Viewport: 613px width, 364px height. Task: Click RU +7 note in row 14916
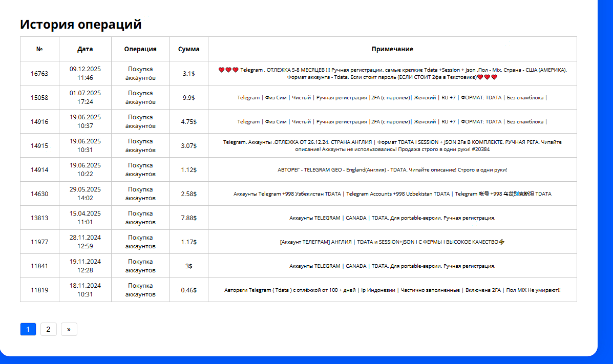tap(392, 122)
